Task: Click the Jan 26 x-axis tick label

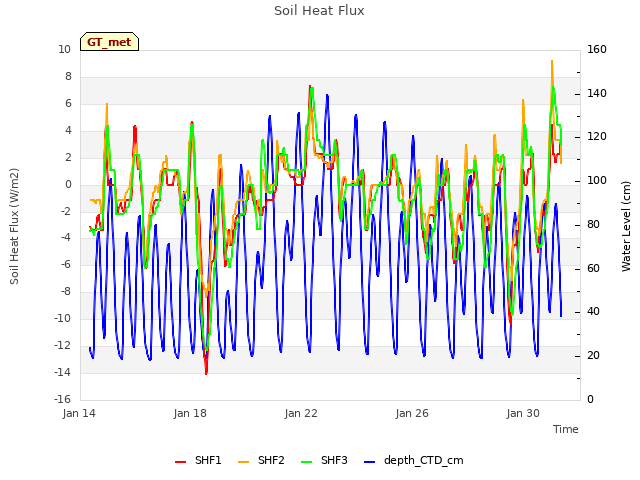Action: point(412,413)
